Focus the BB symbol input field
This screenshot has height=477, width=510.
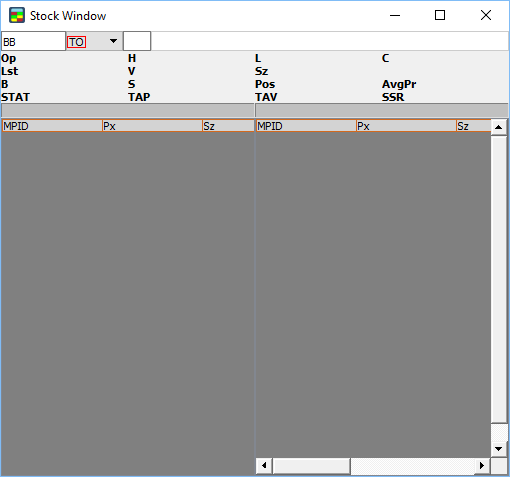33,41
